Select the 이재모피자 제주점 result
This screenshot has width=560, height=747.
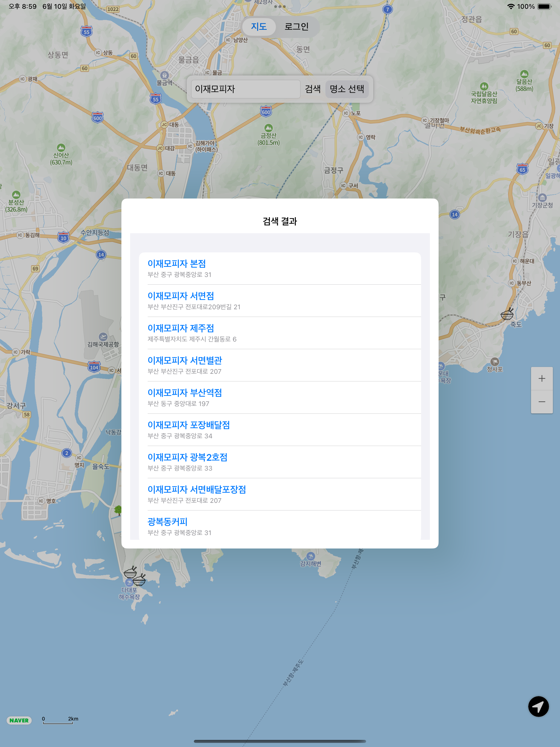[280, 333]
